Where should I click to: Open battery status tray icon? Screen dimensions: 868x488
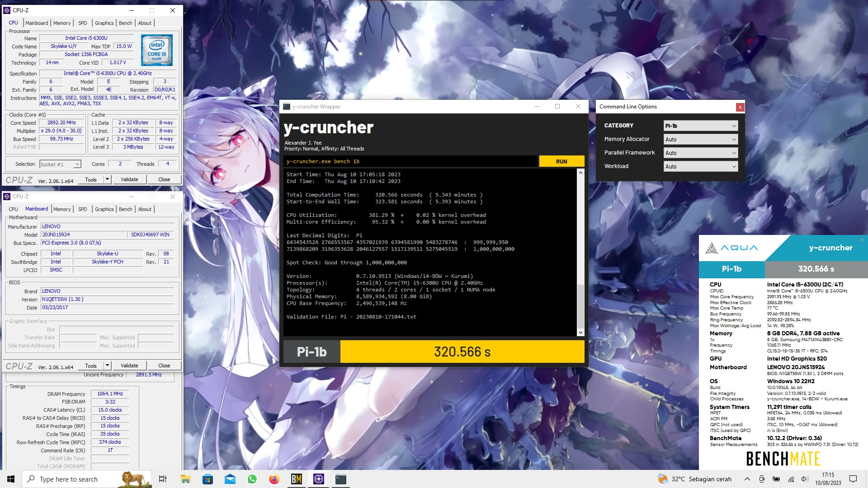776,479
